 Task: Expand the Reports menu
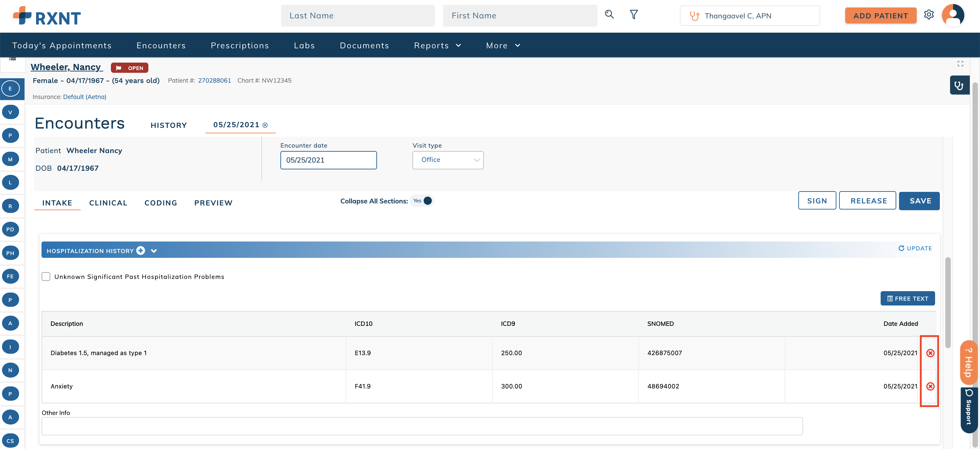(x=438, y=45)
